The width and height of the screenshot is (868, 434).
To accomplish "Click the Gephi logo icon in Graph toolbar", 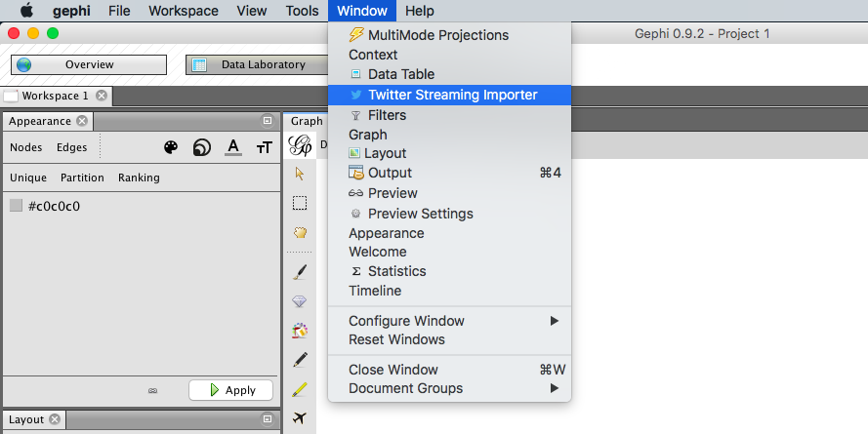I will coord(300,145).
